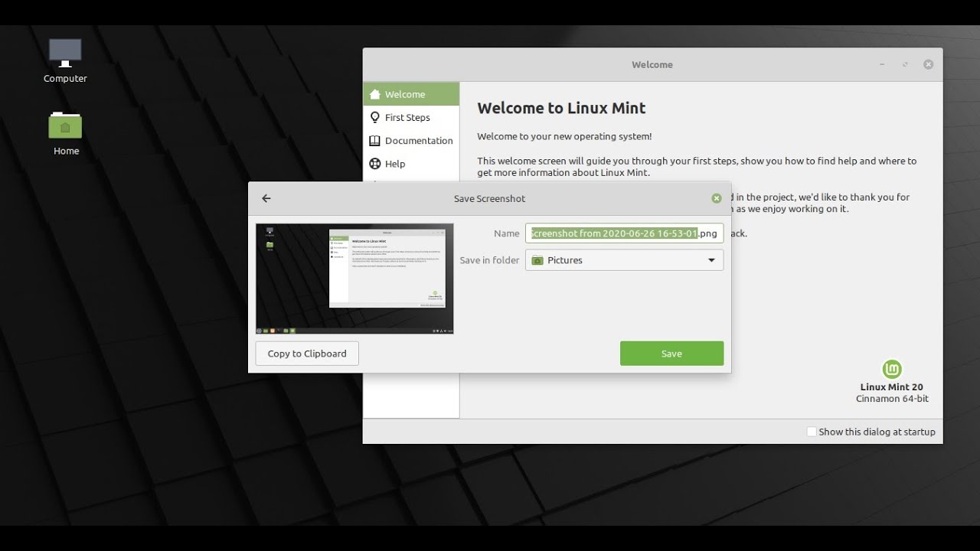Close the Welcome window

coord(928,65)
